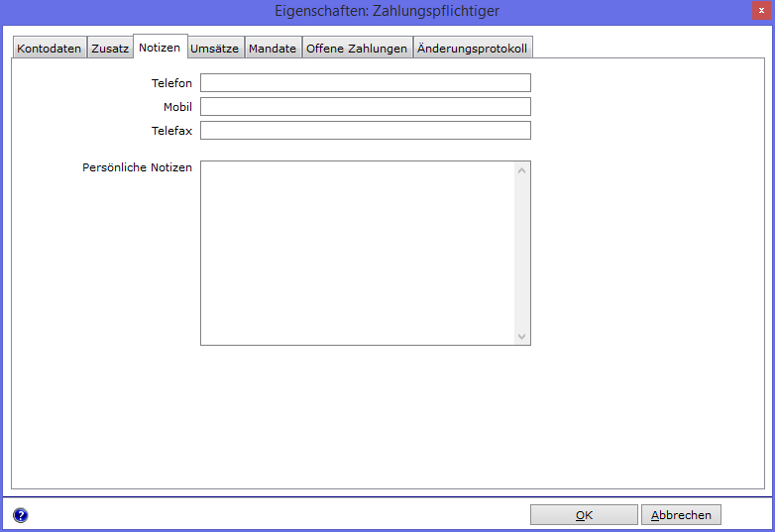
Task: Select the Notizen tab
Action: [x=160, y=47]
